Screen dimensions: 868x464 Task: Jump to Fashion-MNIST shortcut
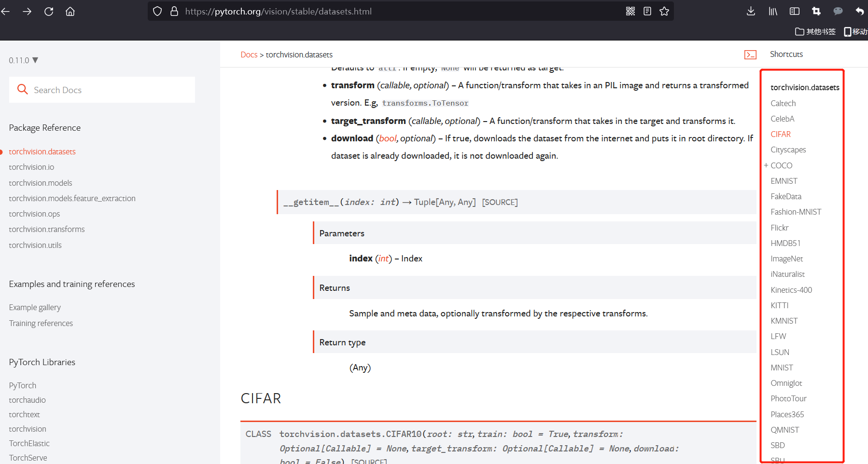coord(796,212)
